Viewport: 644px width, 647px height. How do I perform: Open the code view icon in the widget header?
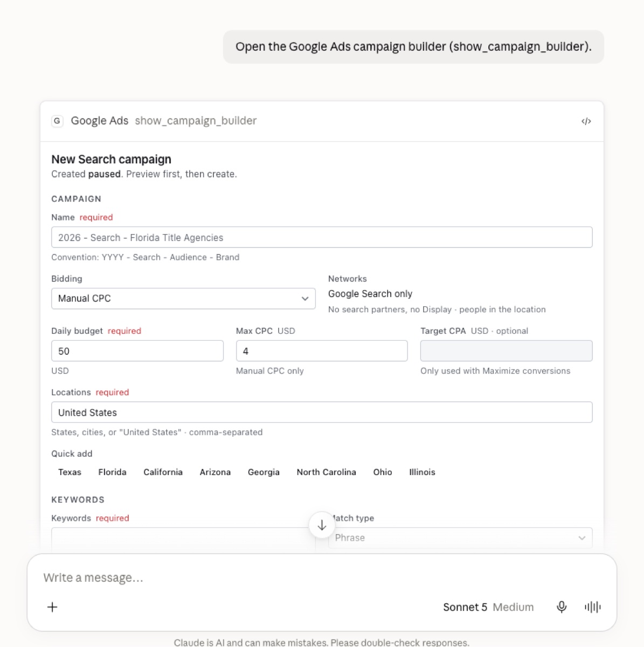pos(586,121)
